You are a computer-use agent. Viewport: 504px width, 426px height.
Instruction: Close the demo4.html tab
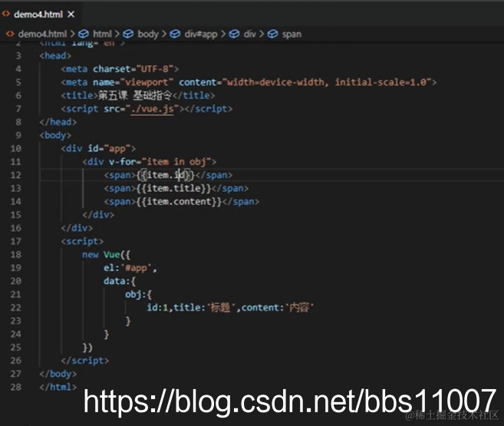71,15
